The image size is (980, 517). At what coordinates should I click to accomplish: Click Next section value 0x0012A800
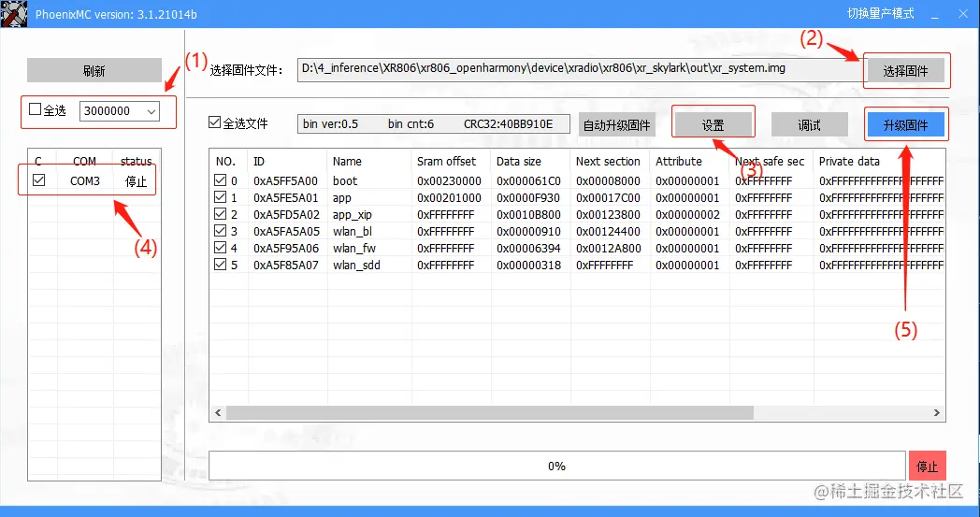(x=609, y=249)
